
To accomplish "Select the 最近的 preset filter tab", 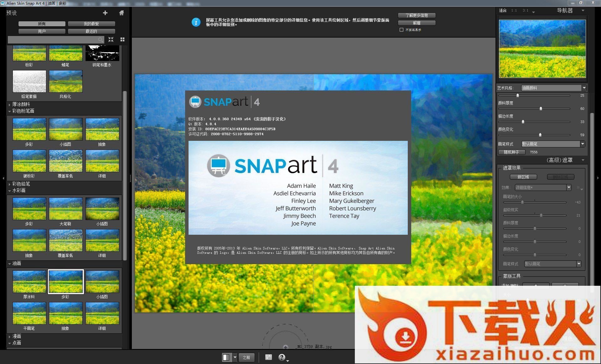I will click(x=91, y=31).
